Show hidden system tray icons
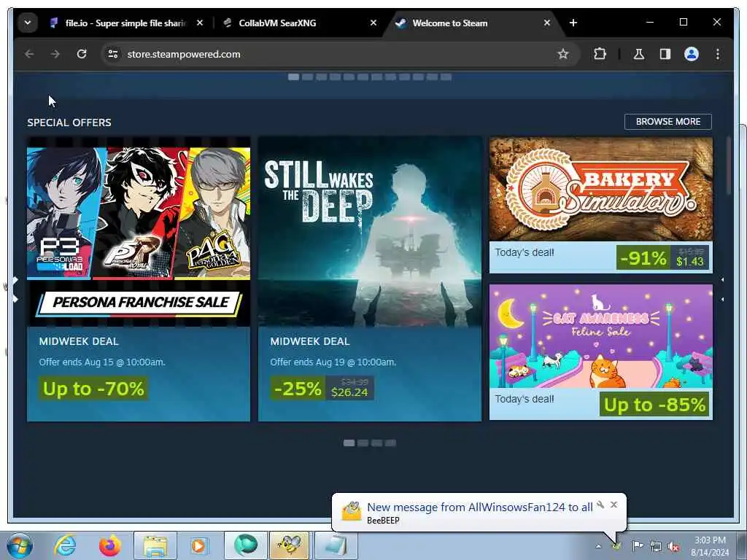This screenshot has height=560, width=747. point(598,546)
